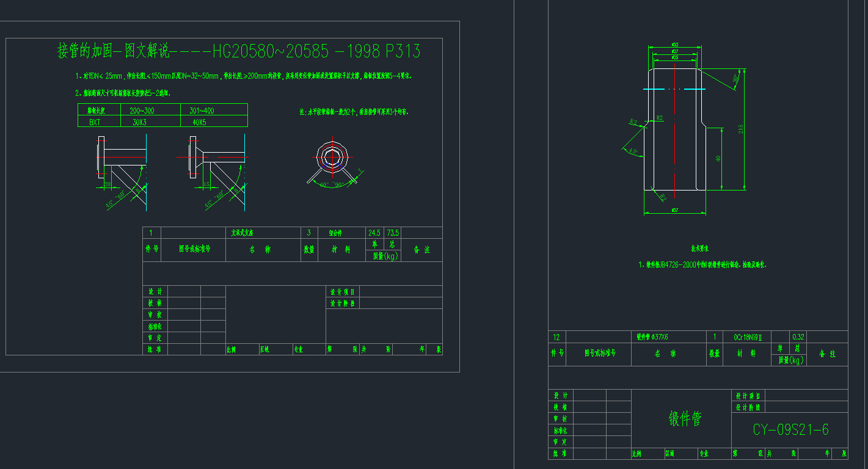Select the ø52 top dimension

(674, 45)
